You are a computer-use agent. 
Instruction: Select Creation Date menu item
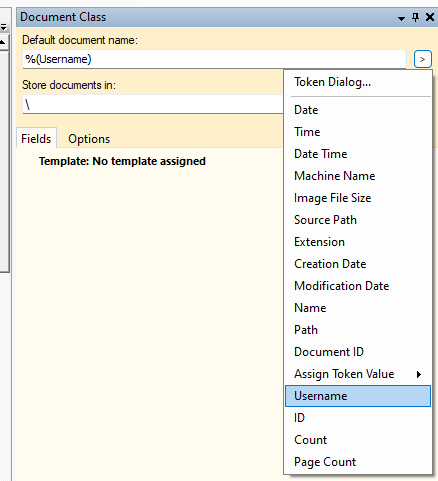(x=358, y=264)
